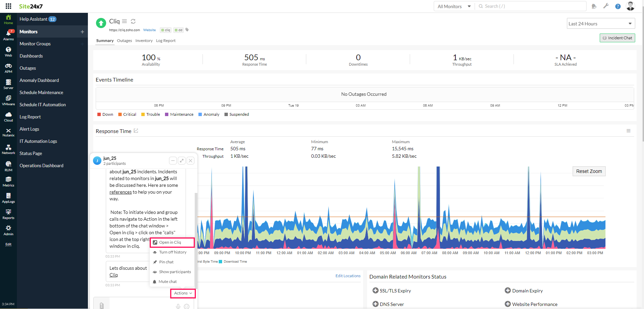Click the paperclip attachment icon in chat
The image size is (644, 309).
tap(101, 305)
